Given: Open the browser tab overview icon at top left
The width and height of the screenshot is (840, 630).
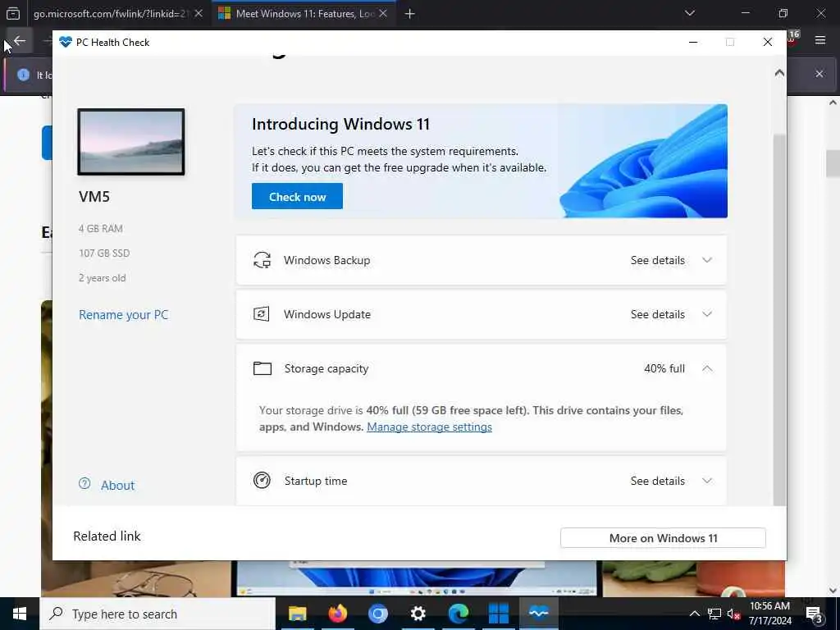Looking at the screenshot, I should tap(13, 13).
